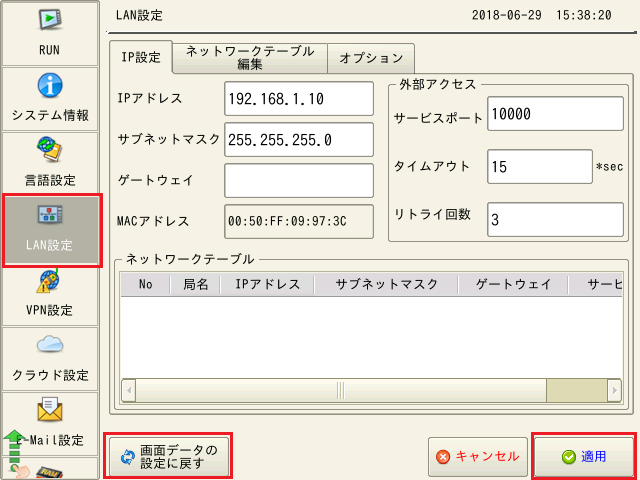This screenshot has height=480, width=640.
Task: Select the 言語設定 sidebar icon
Action: 52,162
